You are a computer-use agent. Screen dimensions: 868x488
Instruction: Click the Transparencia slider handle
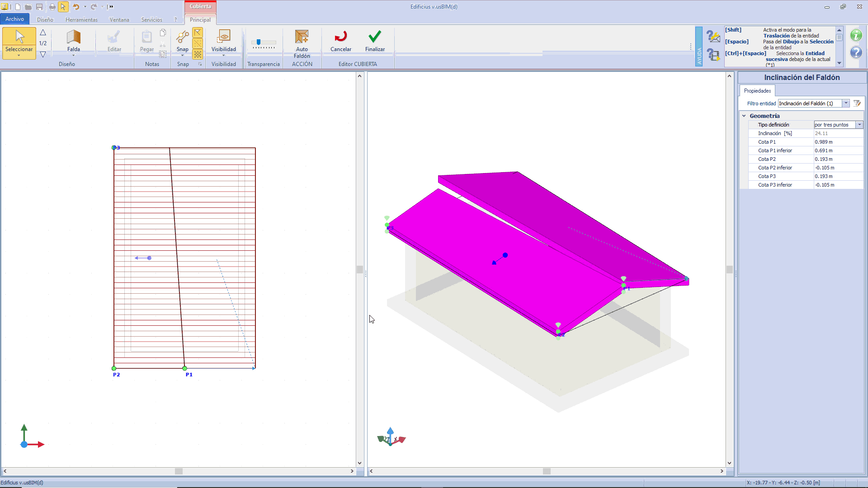(x=259, y=42)
